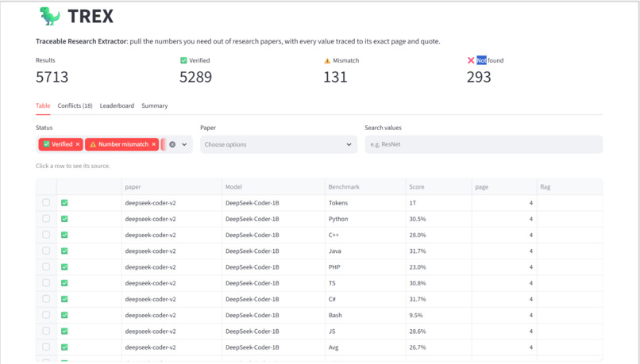The image size is (640, 364).
Task: Select the '28.6%' score cell
Action: 439,331
